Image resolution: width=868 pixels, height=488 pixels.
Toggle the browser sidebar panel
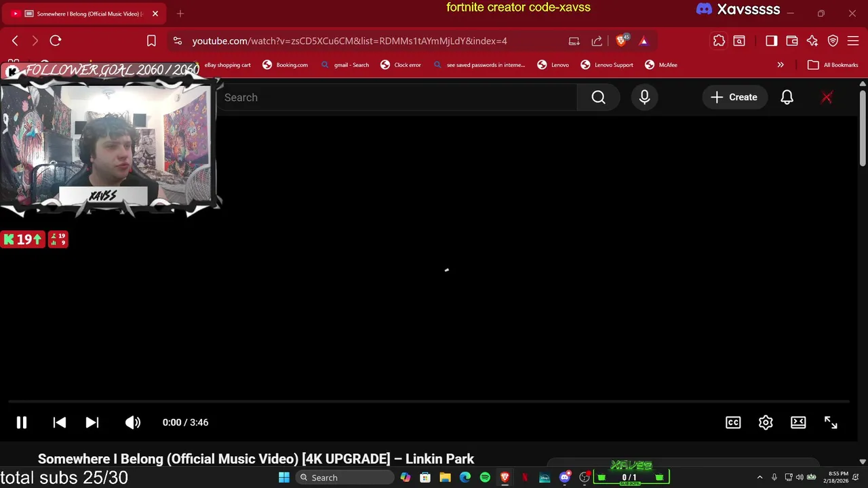[771, 41]
